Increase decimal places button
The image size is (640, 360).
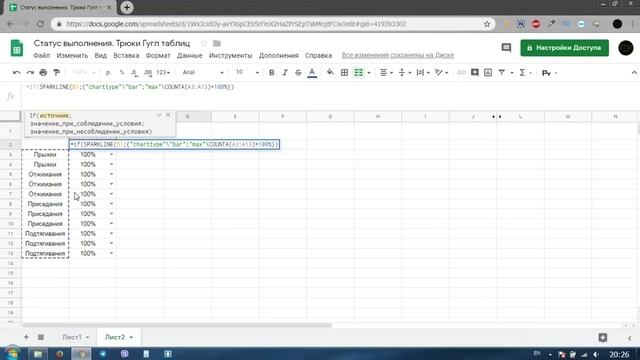148,73
